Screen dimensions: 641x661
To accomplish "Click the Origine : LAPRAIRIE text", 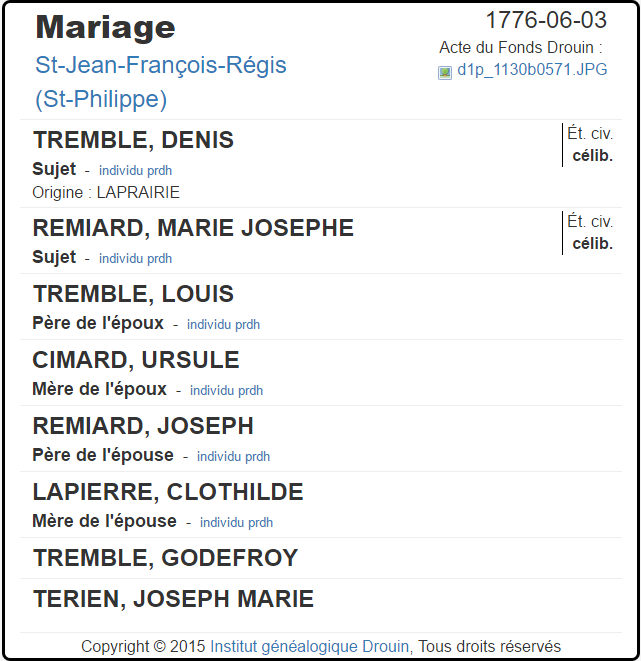I will click(106, 192).
